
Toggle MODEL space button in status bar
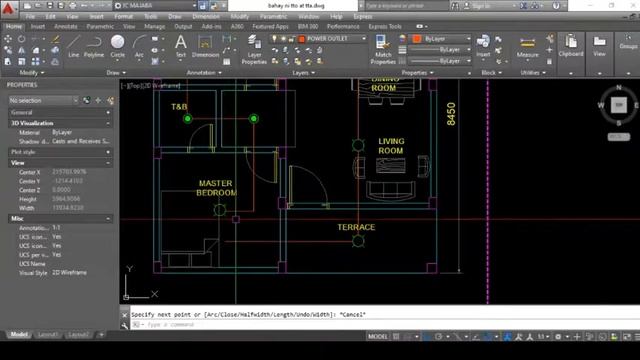[378, 337]
